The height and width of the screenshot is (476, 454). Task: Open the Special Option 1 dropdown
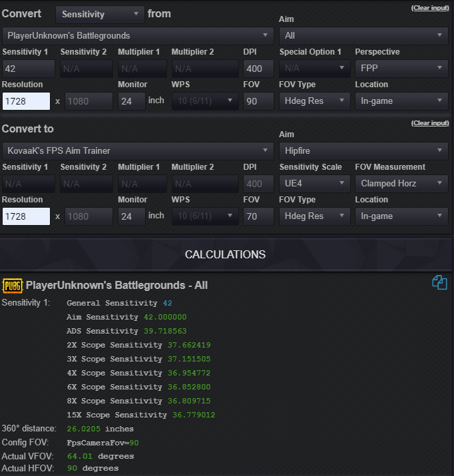pos(315,69)
